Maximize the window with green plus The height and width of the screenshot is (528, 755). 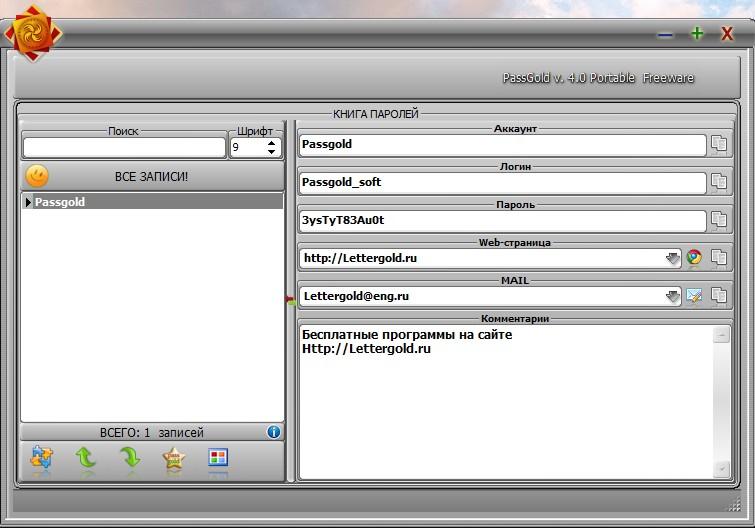pos(697,33)
